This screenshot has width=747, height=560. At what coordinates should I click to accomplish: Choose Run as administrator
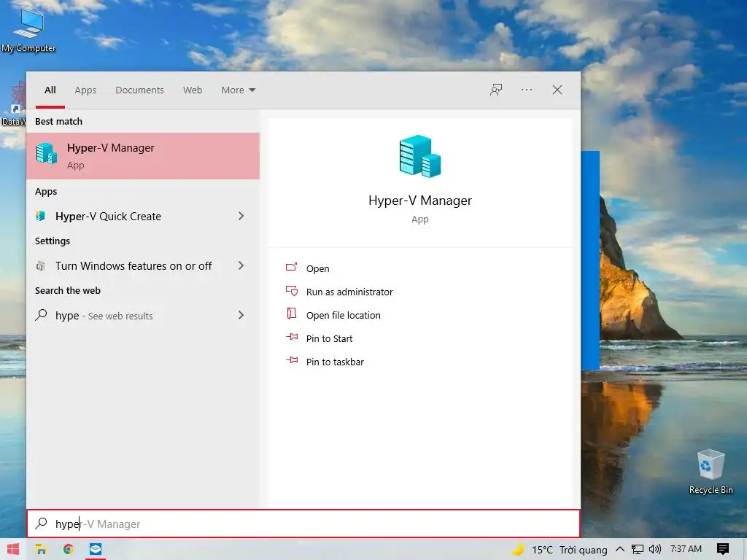click(349, 292)
